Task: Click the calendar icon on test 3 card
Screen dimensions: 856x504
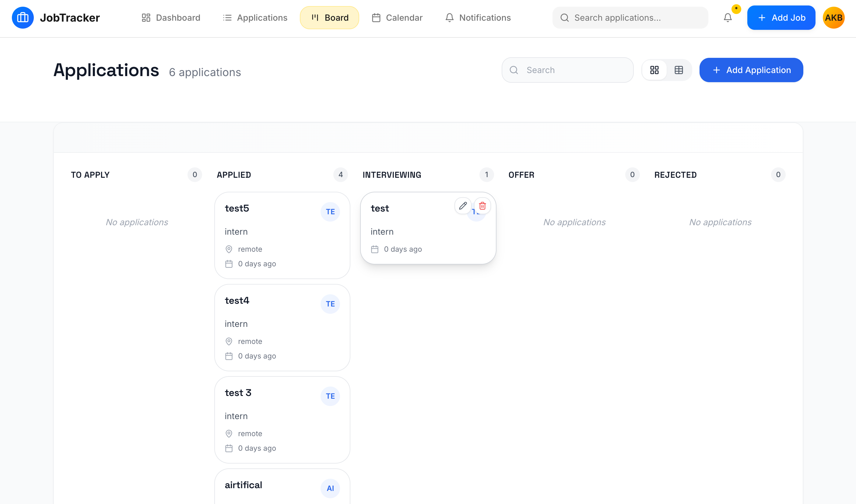Action: pos(229,448)
